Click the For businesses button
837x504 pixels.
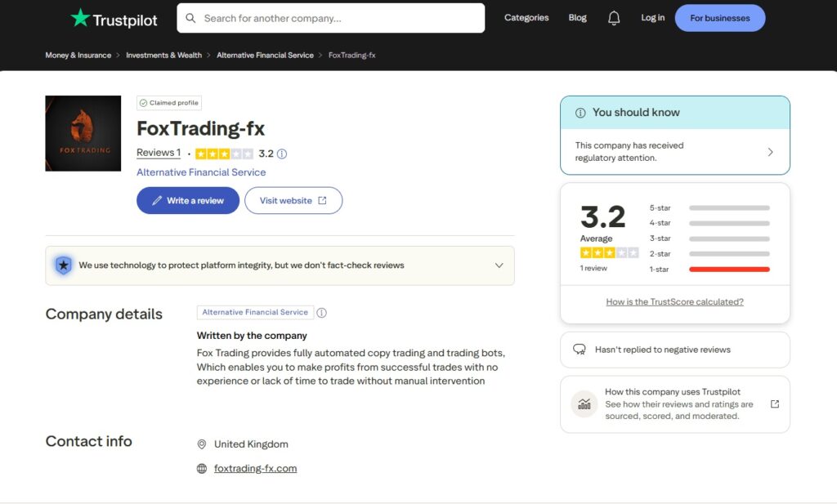click(x=719, y=17)
